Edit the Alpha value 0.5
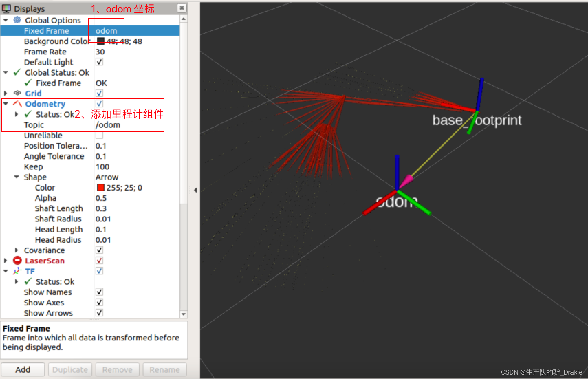588x379 pixels. point(137,198)
